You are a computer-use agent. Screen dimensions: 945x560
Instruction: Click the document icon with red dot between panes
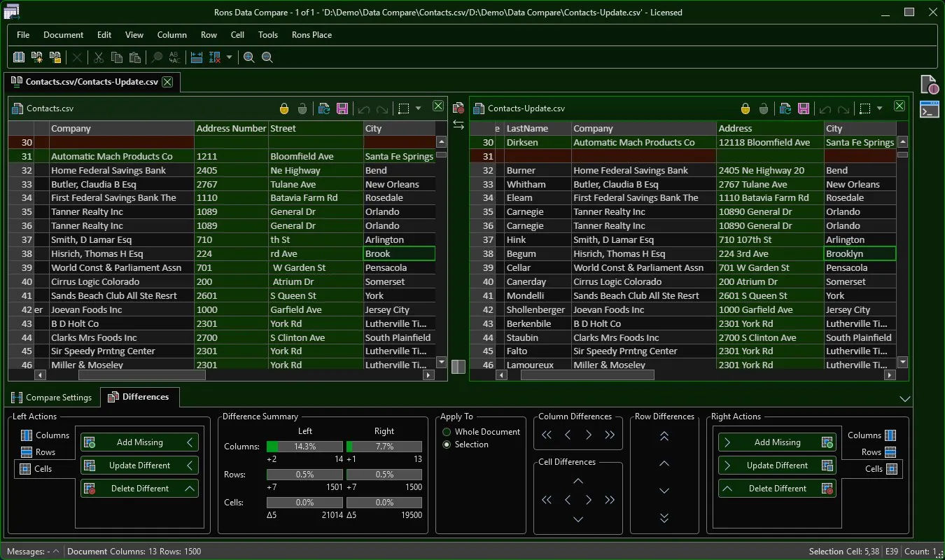click(458, 108)
